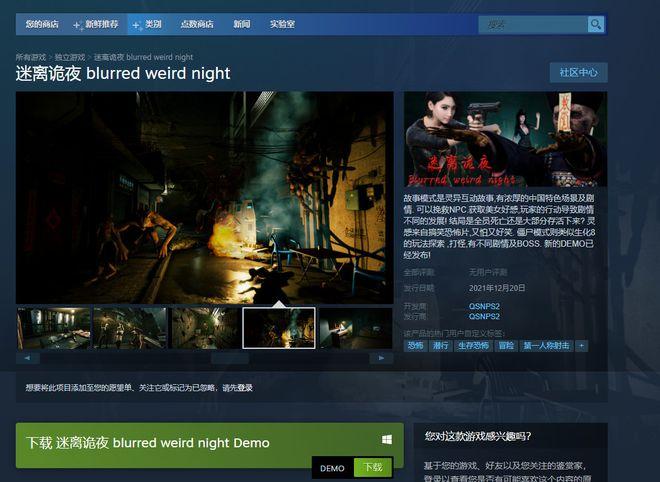Select fifth screenshot thumbnail

[356, 328]
